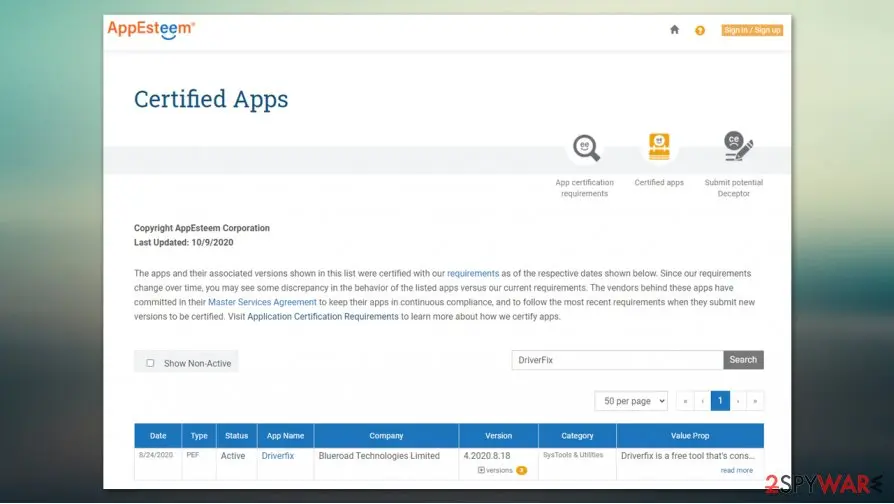
Task: Click the AppEsteem logo
Action: pyautogui.click(x=151, y=29)
